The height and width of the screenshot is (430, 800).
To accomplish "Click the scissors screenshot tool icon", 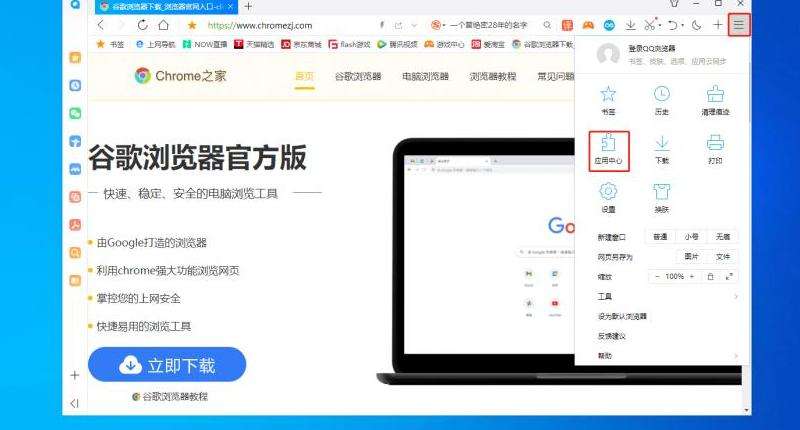I will 649,24.
